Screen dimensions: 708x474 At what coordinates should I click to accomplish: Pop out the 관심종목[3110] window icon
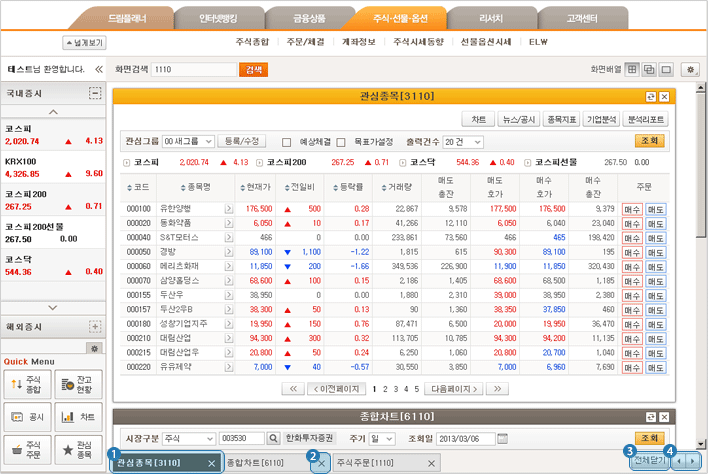(651, 97)
